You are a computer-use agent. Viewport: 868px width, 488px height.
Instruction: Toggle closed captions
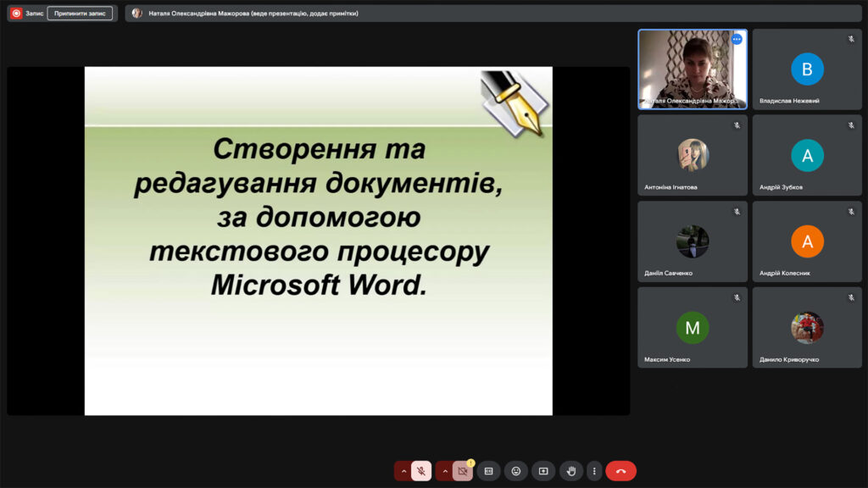(488, 471)
